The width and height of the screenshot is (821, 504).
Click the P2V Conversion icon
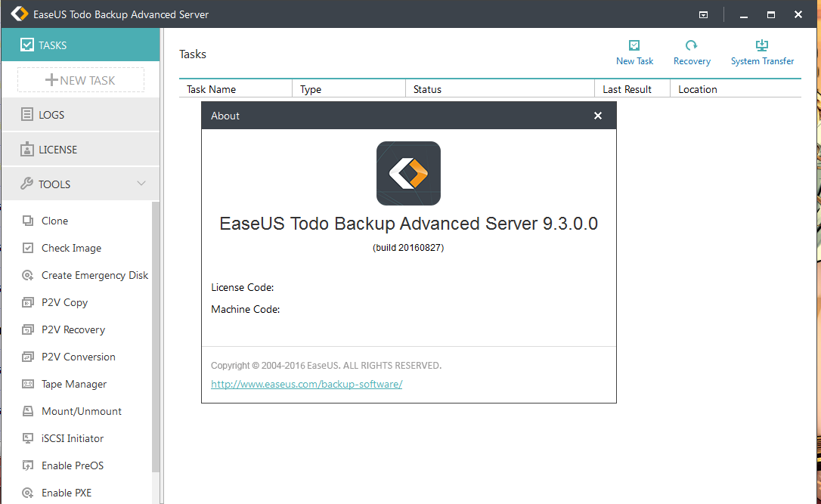(x=28, y=357)
